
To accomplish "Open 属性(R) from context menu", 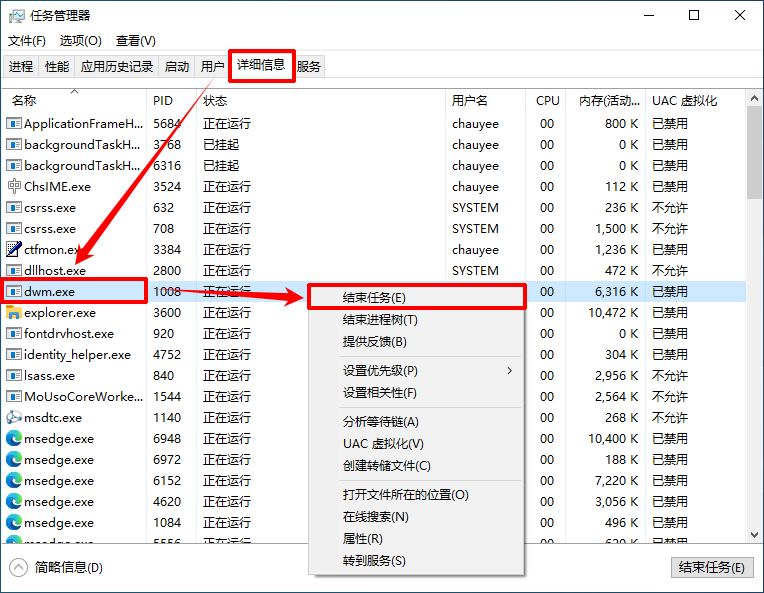I will [x=417, y=538].
